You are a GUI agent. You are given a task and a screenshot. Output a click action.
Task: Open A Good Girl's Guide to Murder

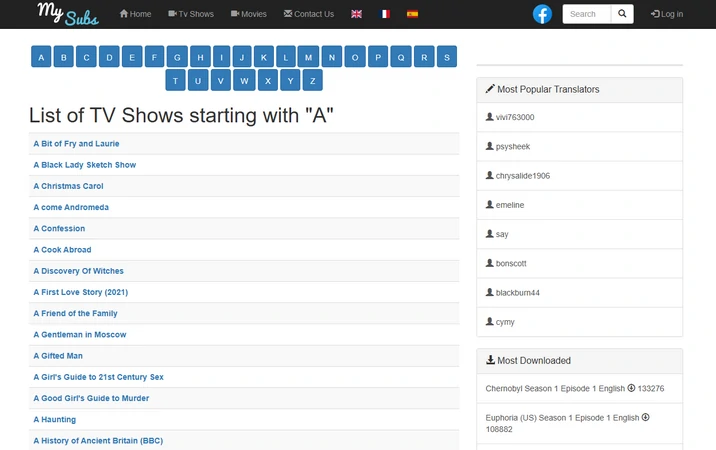click(x=91, y=398)
